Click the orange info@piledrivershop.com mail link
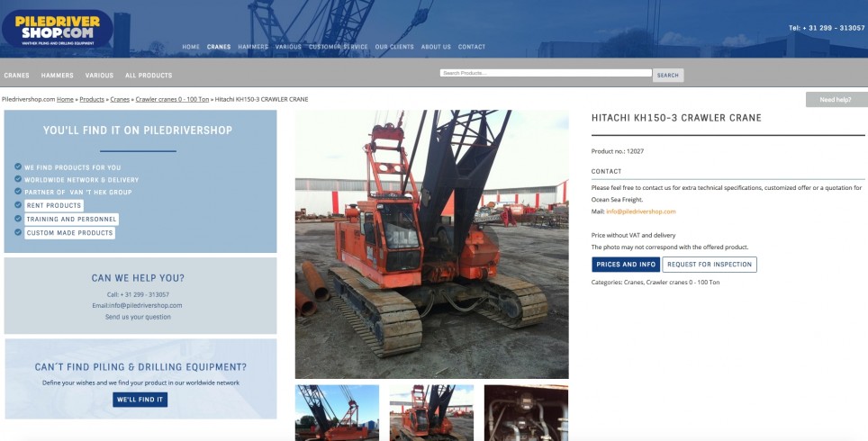Viewport: 868px width, 441px height. [640, 211]
